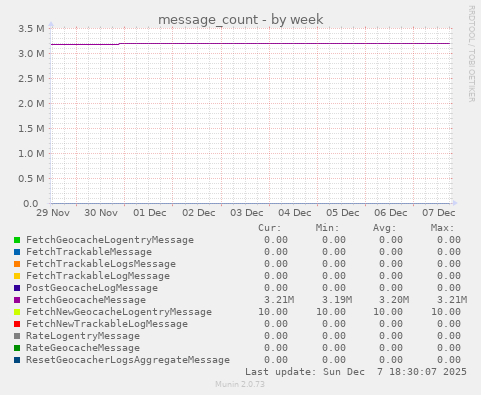The height and width of the screenshot is (395, 481).
Task: Click the RateLogentryMessage legend label
Action: pyautogui.click(x=83, y=336)
